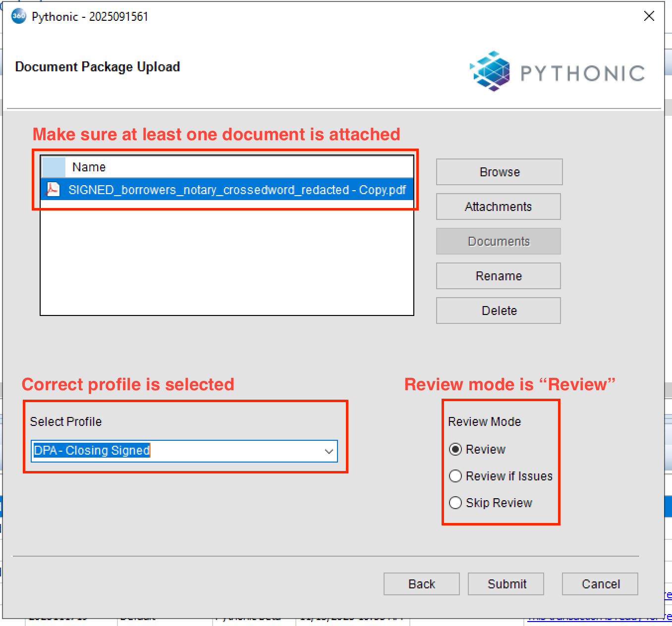Select the SIGNED_borrowers_notary_crossedword_redacted - Copy.pdf row

227,190
